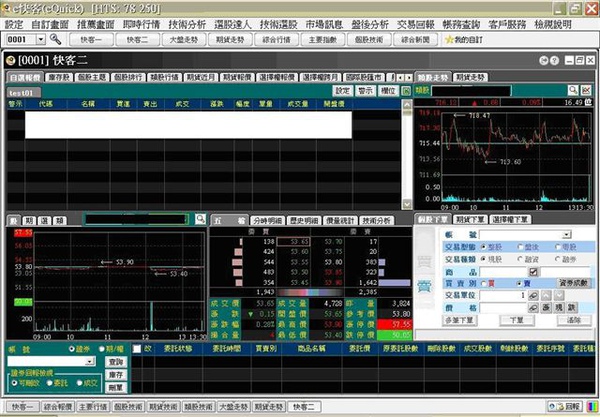Select 零股 trading type radio button

pos(558,247)
